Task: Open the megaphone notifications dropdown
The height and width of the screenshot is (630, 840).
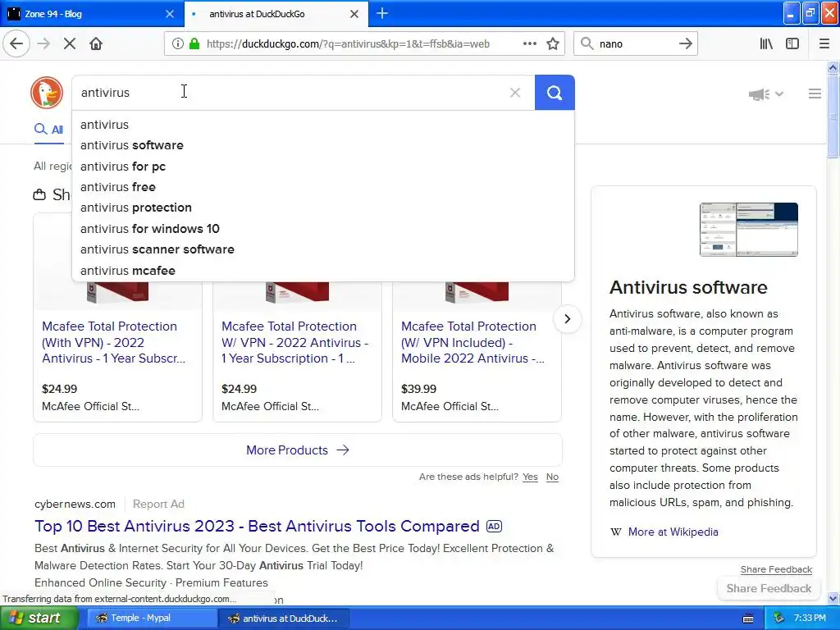Action: coord(765,94)
